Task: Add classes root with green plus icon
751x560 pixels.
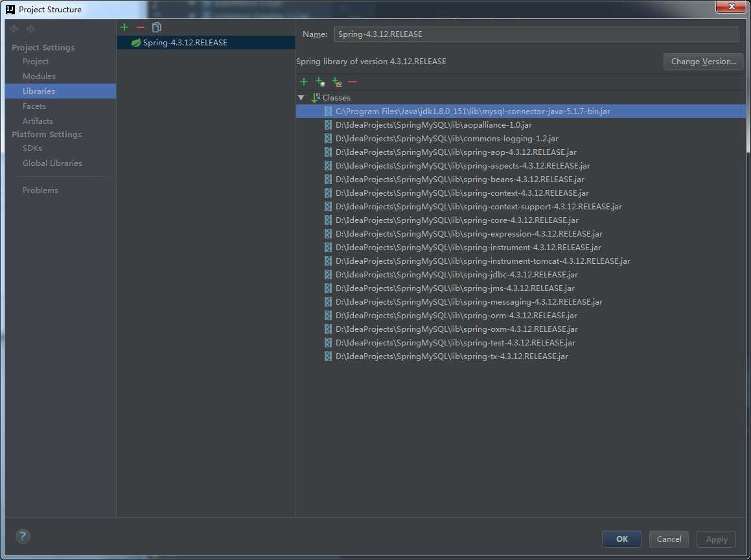Action: (x=304, y=82)
